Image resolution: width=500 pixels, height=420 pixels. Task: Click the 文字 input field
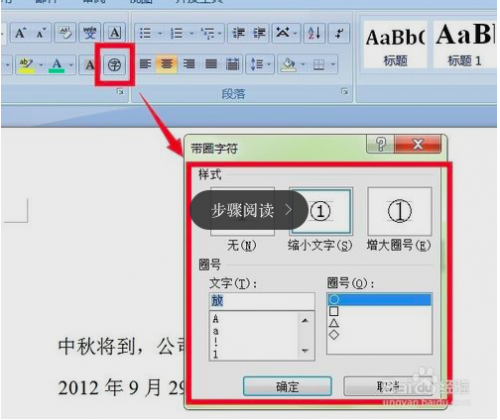click(x=262, y=301)
